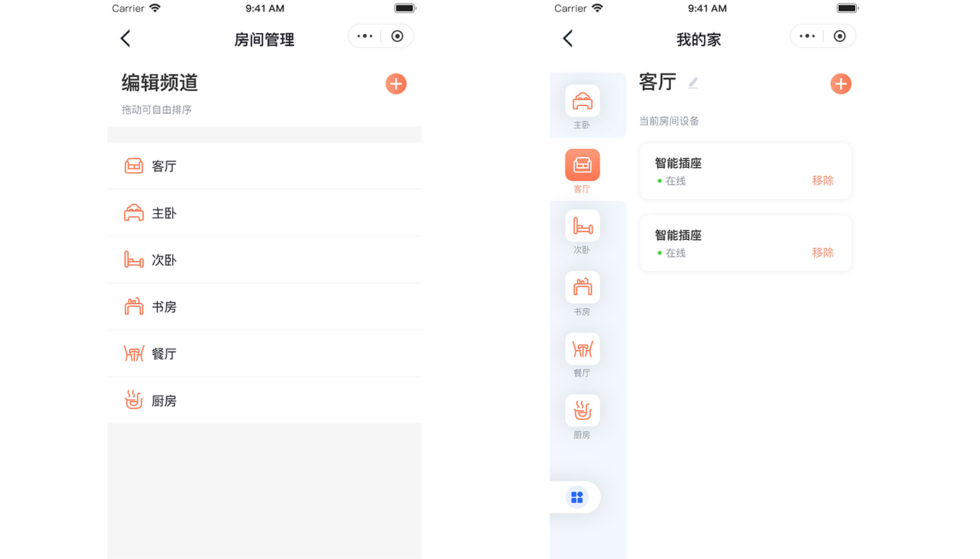Select 客厅 sofa icon in room list

[x=134, y=166]
